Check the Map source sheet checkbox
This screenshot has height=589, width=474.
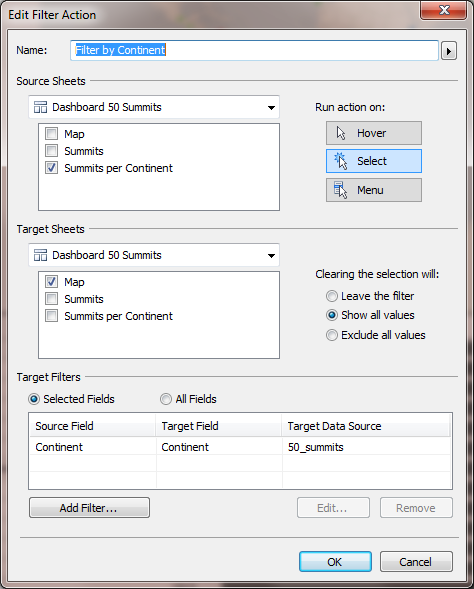[51, 133]
